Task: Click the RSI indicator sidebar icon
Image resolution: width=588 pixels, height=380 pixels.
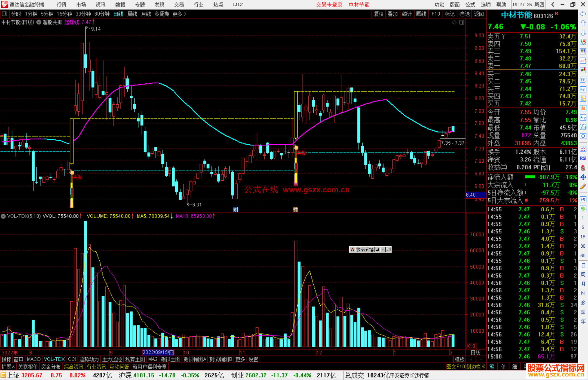Action: [583, 158]
